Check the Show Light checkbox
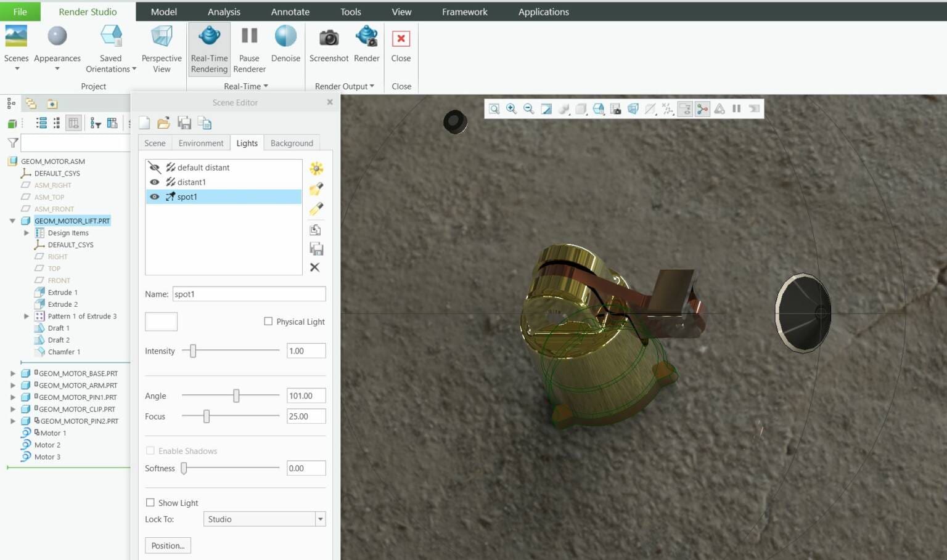 [150, 503]
